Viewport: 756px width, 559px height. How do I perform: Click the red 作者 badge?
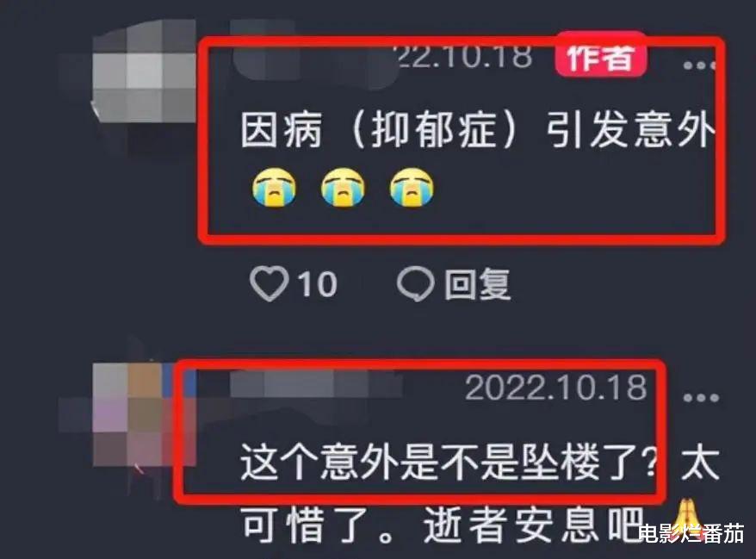point(601,55)
